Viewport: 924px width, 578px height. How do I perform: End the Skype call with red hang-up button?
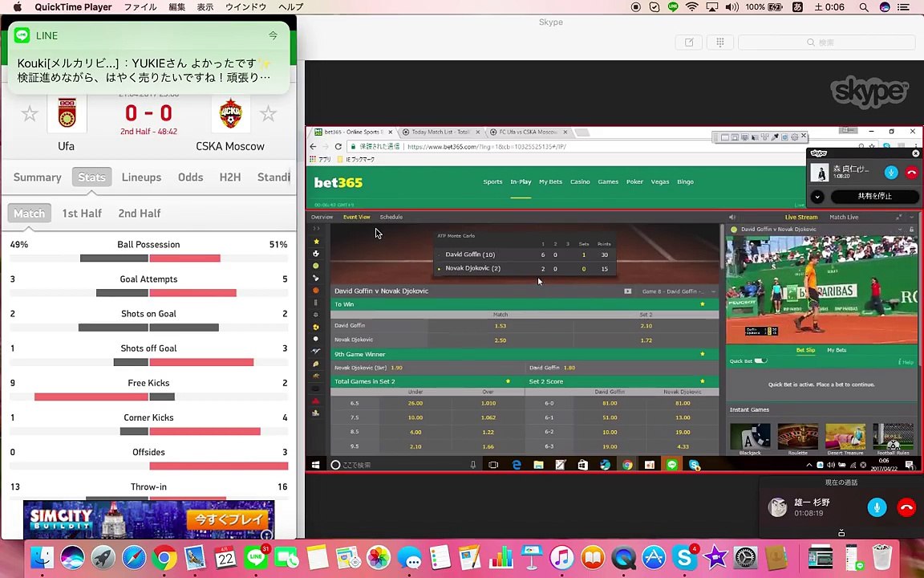point(906,507)
